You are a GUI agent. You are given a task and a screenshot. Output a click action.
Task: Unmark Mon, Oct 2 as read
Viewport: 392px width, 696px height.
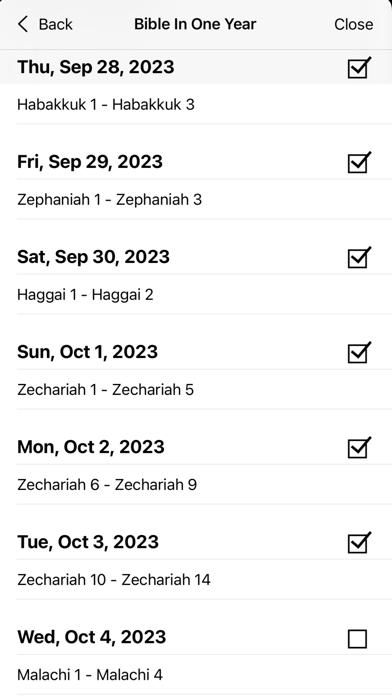click(x=359, y=448)
